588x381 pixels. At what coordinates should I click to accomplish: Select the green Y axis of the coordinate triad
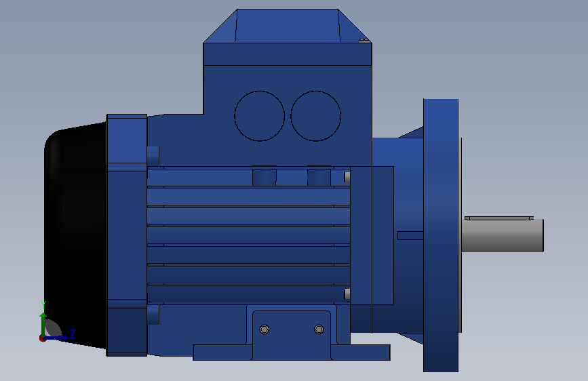(x=43, y=324)
